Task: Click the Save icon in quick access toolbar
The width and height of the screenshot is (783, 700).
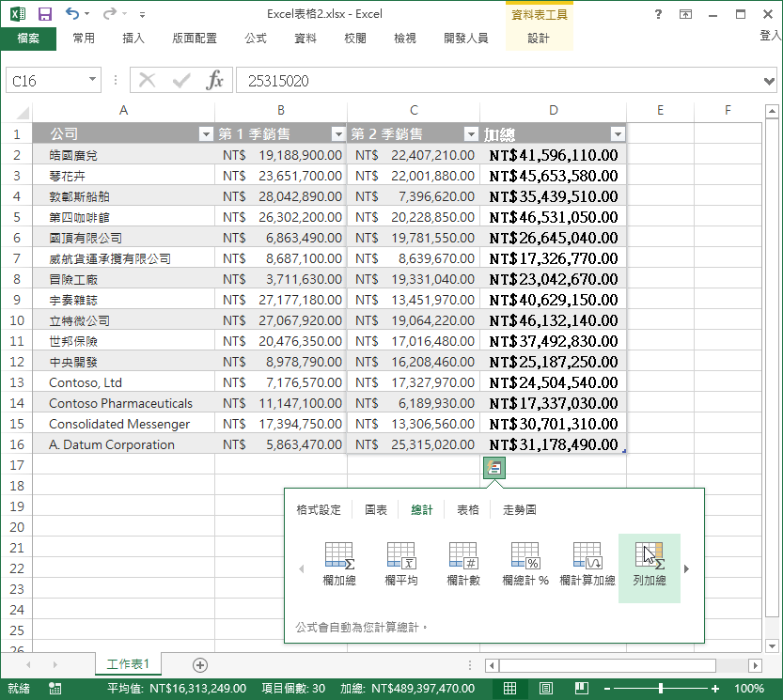Action: [45, 14]
